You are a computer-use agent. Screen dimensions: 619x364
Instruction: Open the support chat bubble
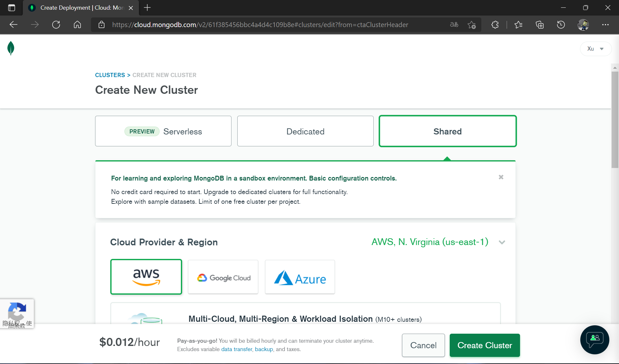point(594,340)
